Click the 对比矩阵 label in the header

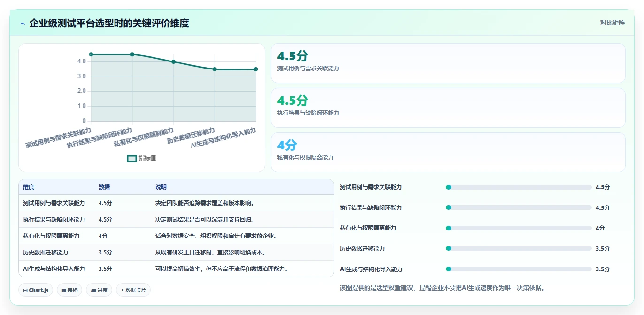612,23
